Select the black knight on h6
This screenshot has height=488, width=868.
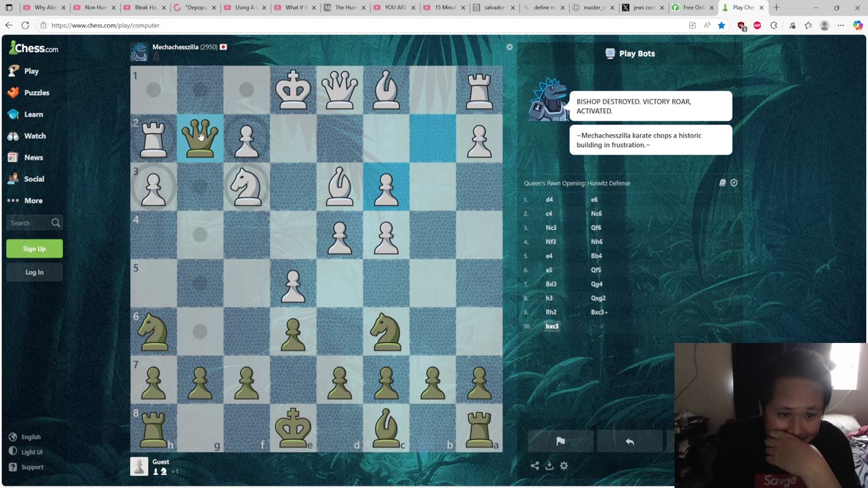point(154,331)
